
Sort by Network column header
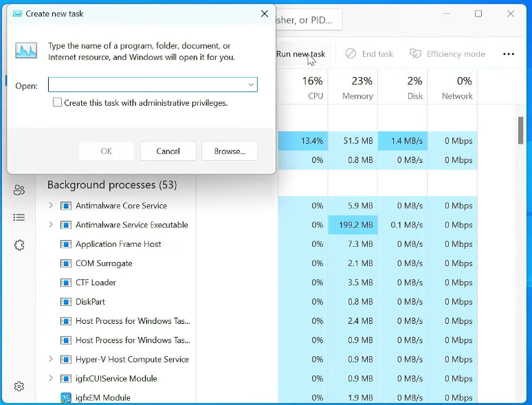point(452,87)
